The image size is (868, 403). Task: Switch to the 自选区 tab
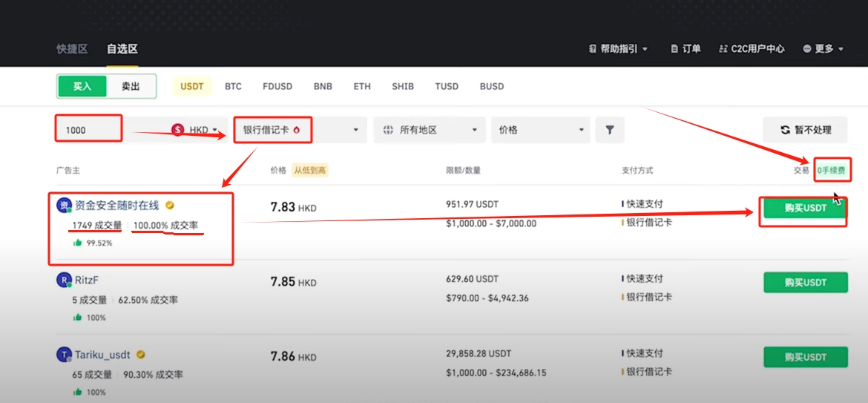tap(122, 49)
